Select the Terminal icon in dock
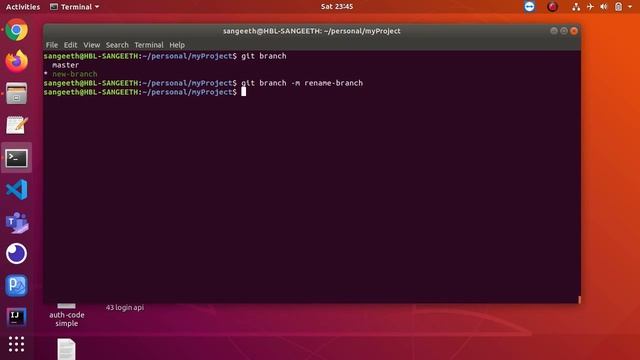640x360 pixels. pos(16,158)
